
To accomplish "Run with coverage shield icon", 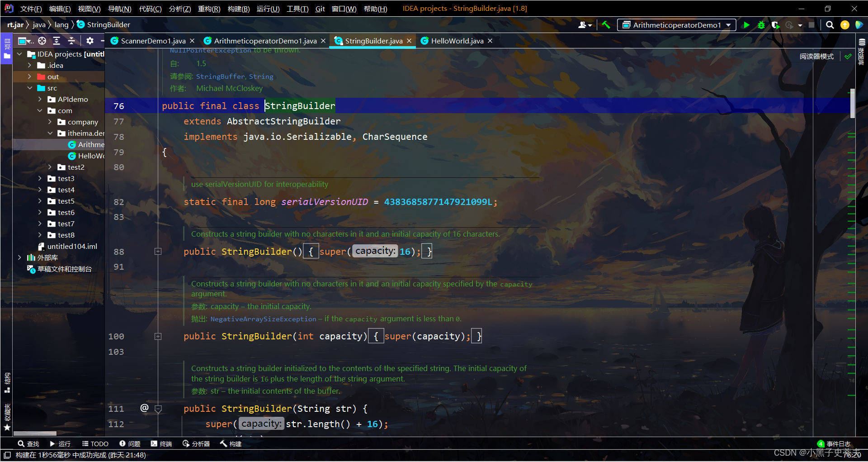I will 775,25.
